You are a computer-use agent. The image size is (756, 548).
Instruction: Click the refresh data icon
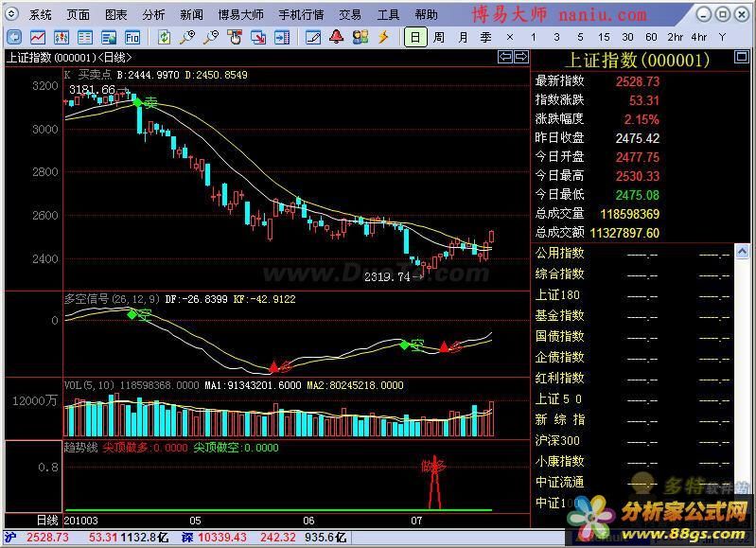coord(164,37)
